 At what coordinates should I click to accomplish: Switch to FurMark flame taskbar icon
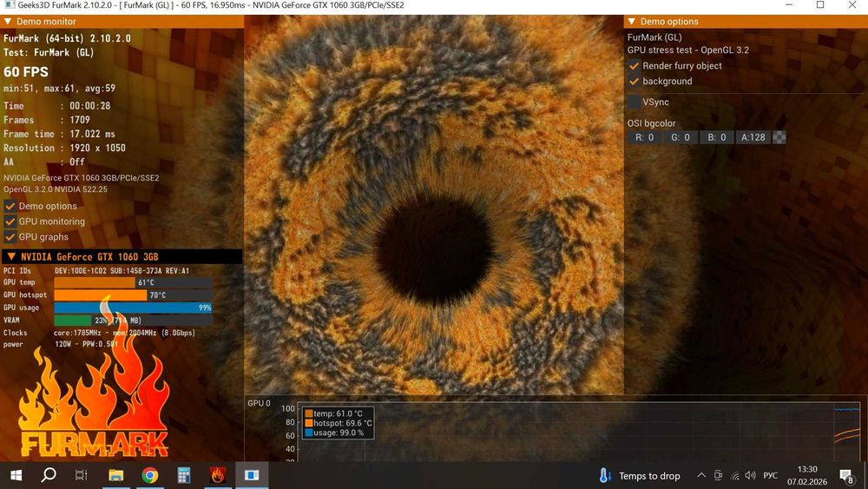(218, 475)
